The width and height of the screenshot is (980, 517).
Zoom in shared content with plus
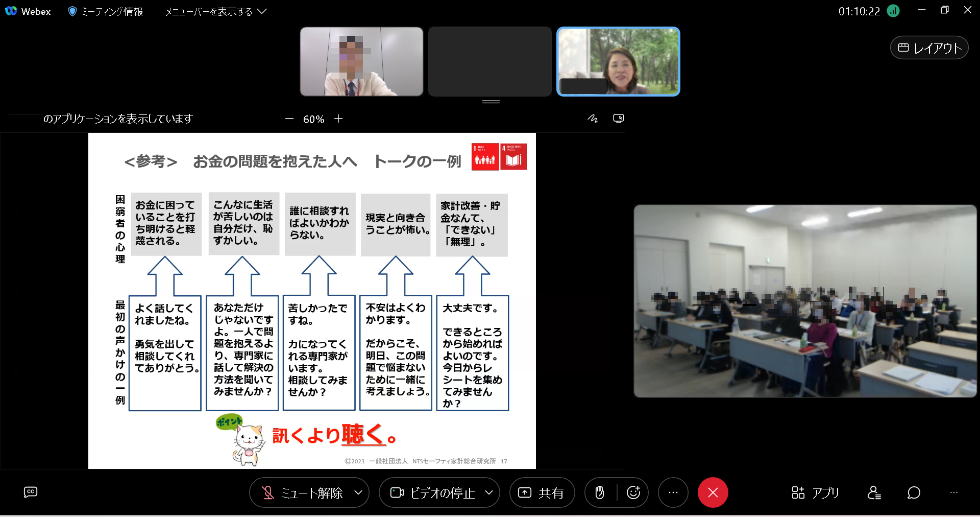338,119
